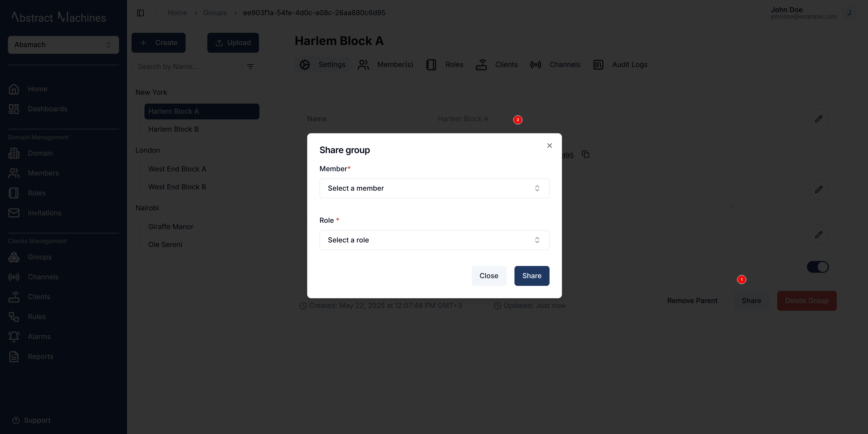This screenshot has height=434, width=868.
Task: Click the Updated: Just now text
Action: 534,306
